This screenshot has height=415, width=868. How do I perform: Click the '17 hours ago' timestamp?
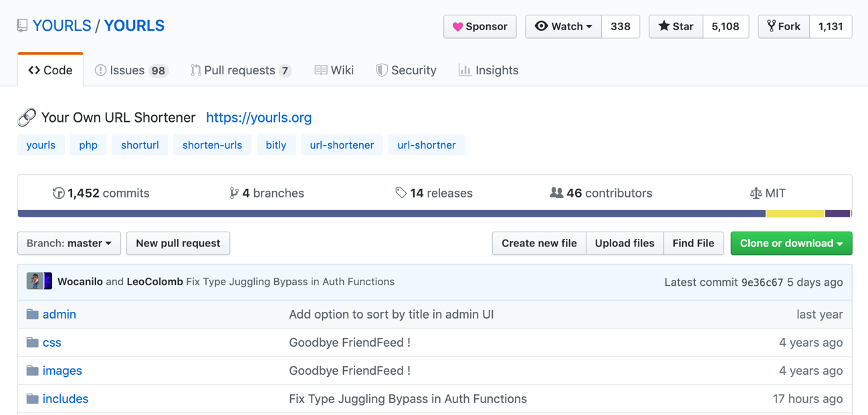coord(808,399)
